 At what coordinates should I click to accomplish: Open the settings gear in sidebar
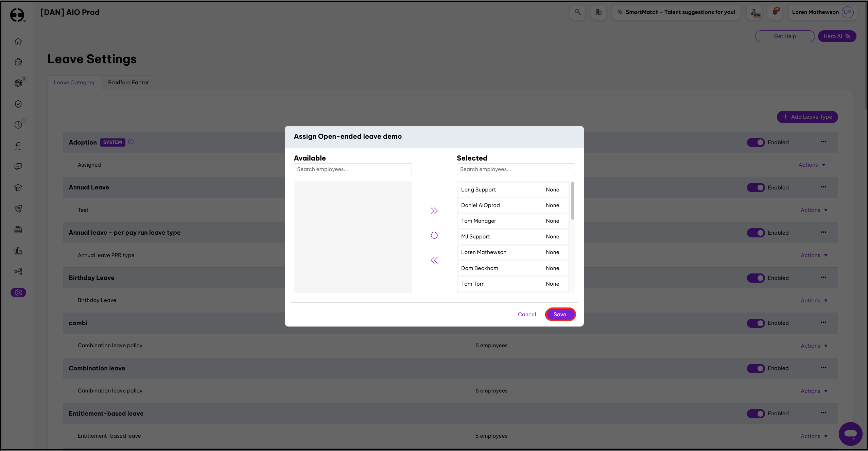tap(18, 293)
